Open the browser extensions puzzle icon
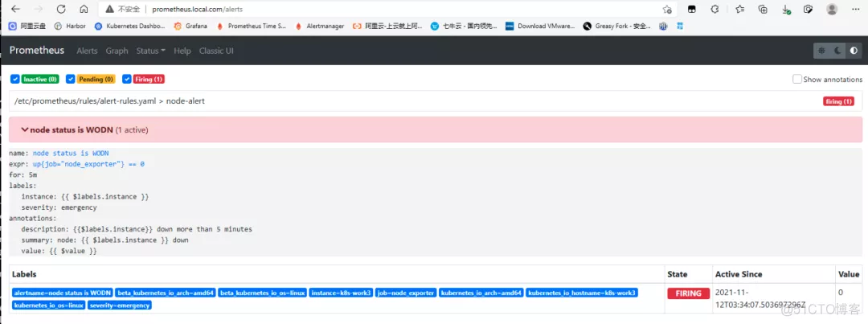 (x=714, y=9)
